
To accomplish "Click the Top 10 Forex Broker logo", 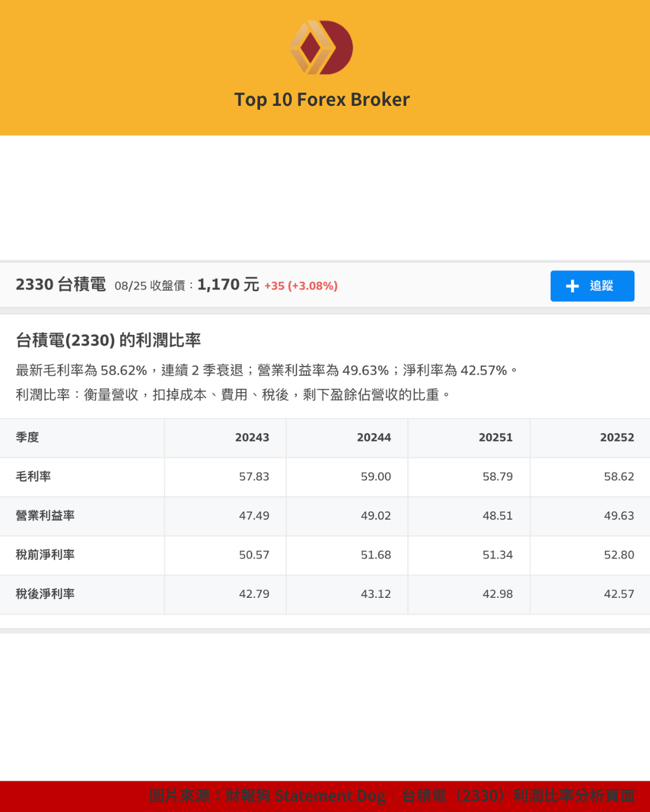I will tap(321, 48).
